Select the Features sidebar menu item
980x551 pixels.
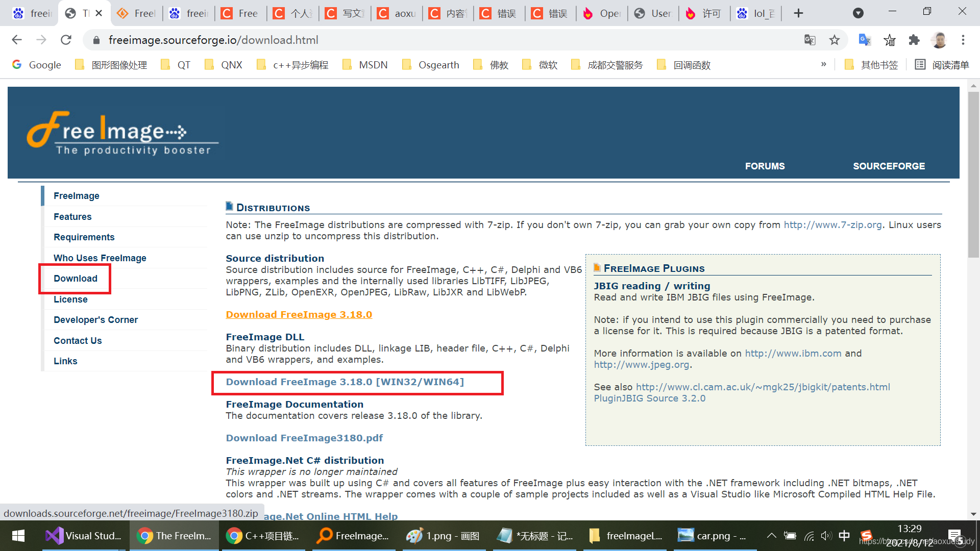pos(72,216)
